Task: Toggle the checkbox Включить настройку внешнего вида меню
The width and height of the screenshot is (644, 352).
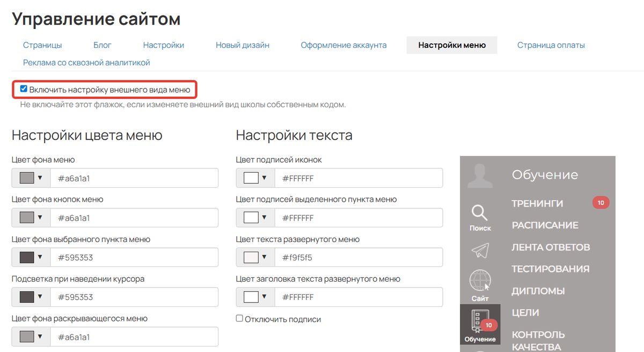Action: coord(24,89)
